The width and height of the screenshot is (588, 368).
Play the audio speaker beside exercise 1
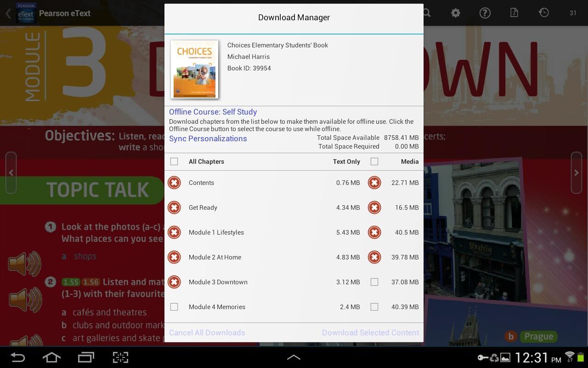pos(24,264)
